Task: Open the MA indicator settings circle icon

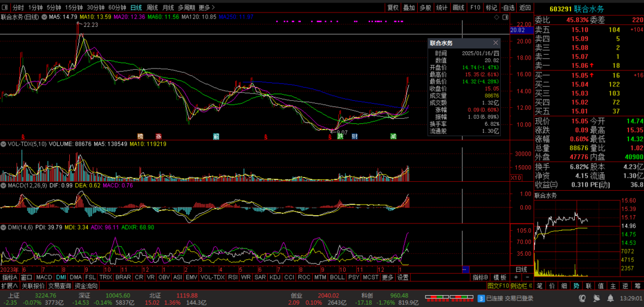Action: (44, 17)
